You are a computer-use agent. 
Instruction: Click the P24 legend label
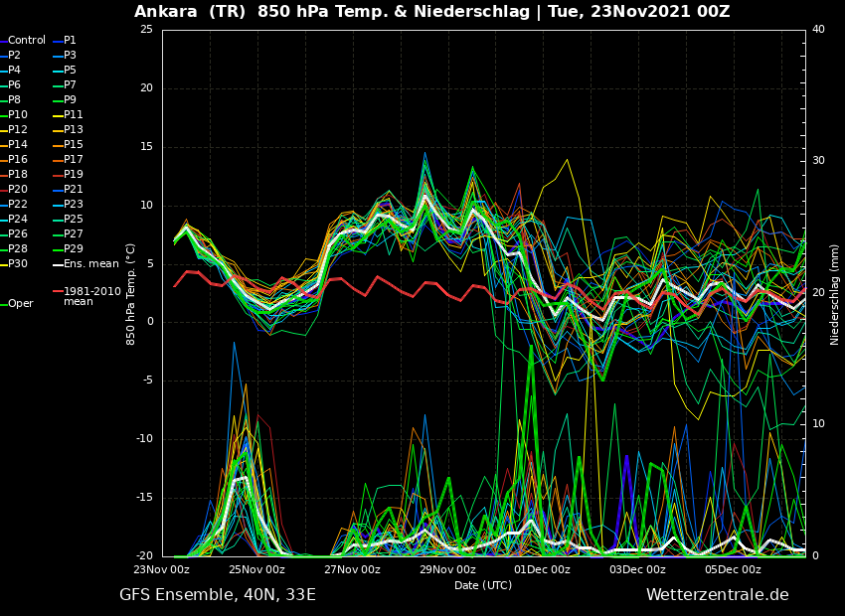pos(17,220)
